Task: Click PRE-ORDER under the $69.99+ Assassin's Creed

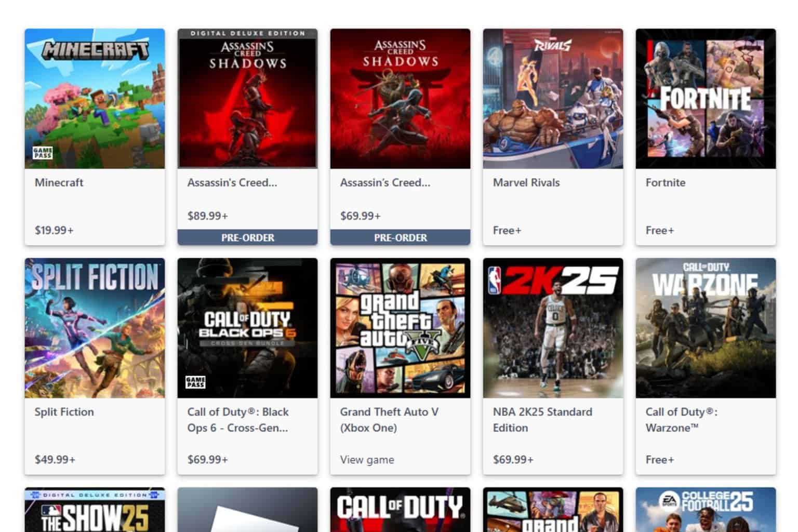Action: pos(400,237)
